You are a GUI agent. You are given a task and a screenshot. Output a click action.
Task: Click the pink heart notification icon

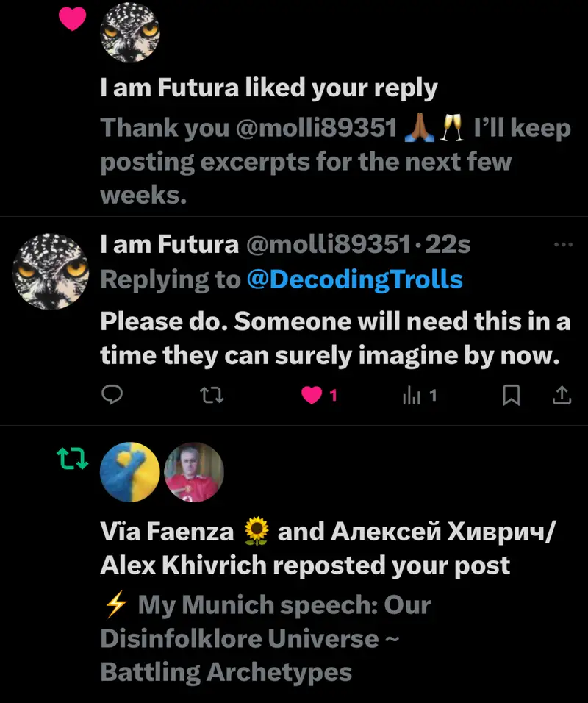coord(72,21)
